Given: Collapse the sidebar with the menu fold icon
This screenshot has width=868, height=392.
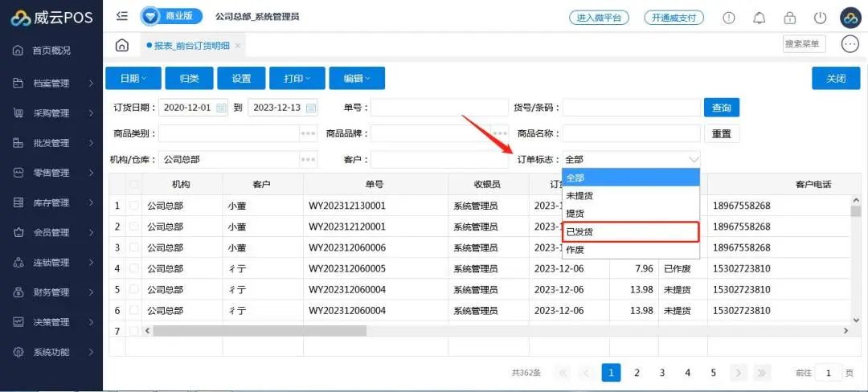Looking at the screenshot, I should pos(121,16).
